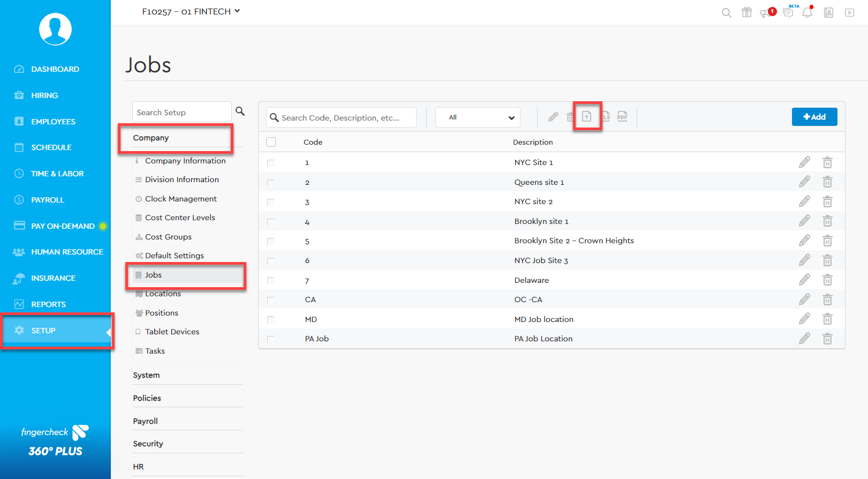Viewport: 868px width, 479px height.
Task: Click the global search magnifier icon
Action: (726, 13)
